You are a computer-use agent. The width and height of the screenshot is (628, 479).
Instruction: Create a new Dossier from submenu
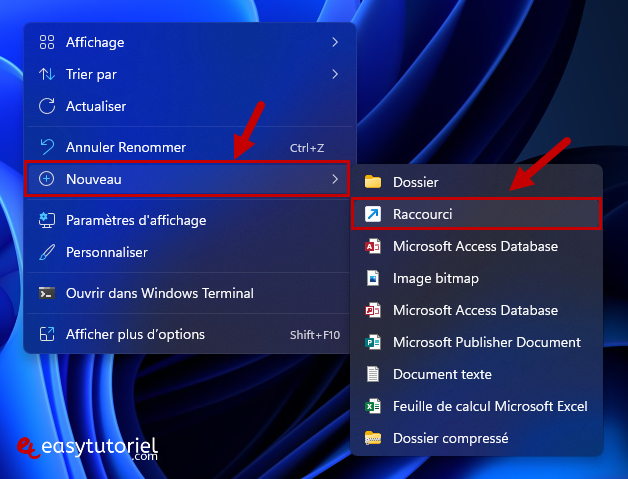click(x=477, y=182)
